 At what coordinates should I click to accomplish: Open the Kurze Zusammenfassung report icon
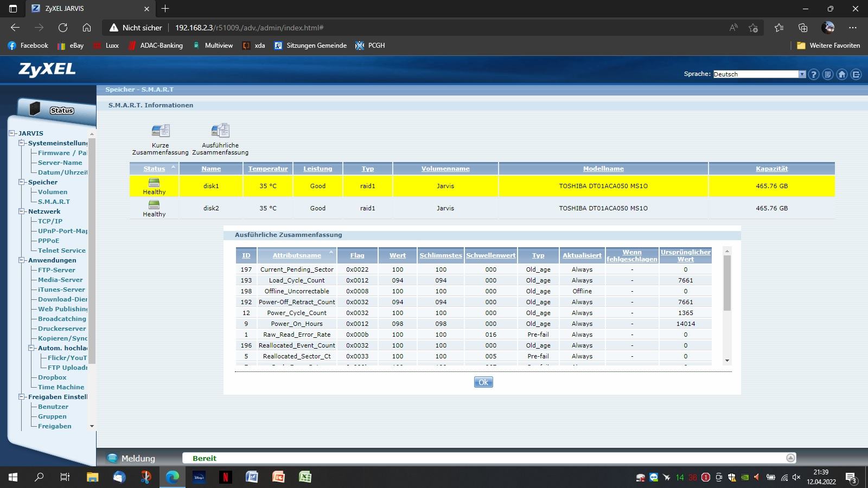click(161, 131)
